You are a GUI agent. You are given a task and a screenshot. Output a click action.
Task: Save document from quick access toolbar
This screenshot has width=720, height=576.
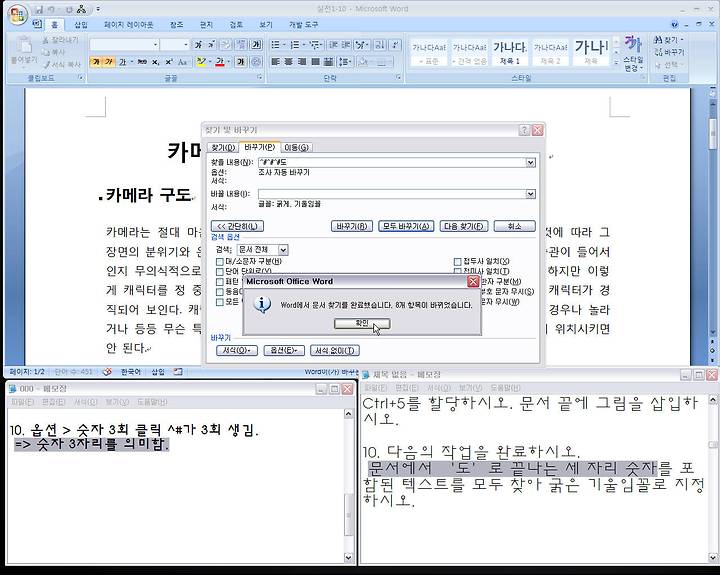[x=39, y=9]
